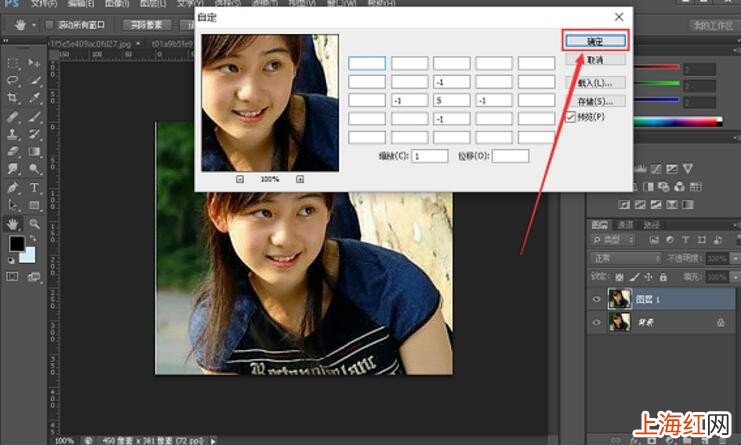Image resolution: width=741 pixels, height=445 pixels.
Task: Click lock image pixels brush icon
Action: (634, 277)
